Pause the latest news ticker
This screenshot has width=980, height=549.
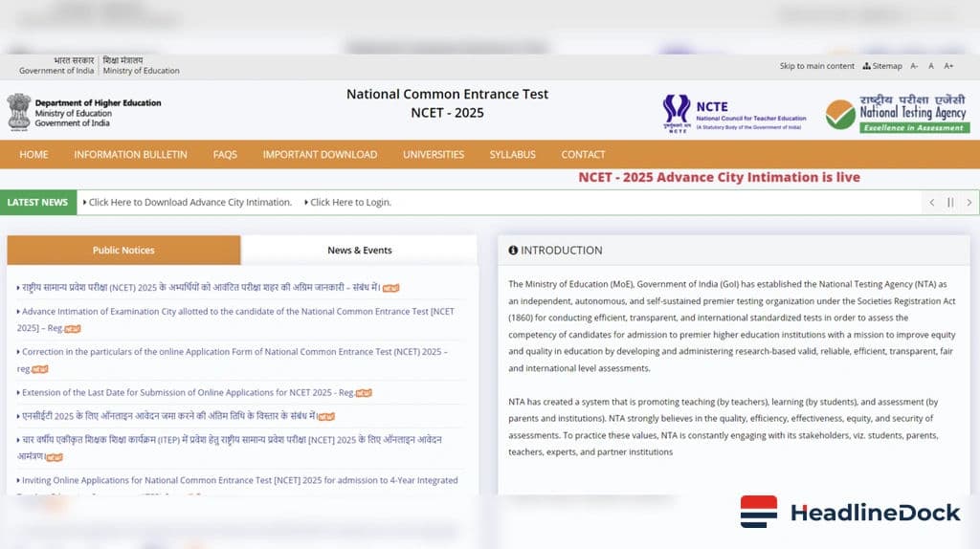point(950,203)
